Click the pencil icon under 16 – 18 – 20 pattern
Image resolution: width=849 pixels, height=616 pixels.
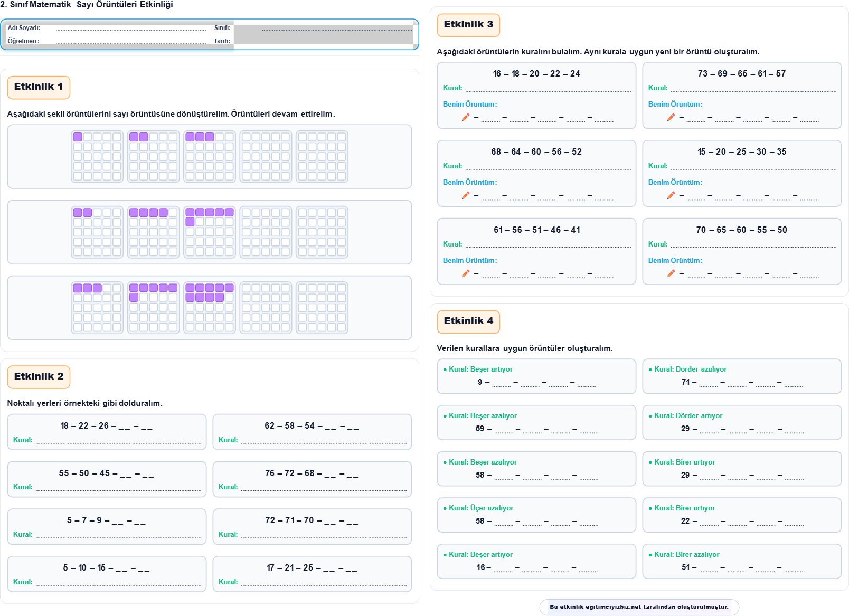coord(465,117)
